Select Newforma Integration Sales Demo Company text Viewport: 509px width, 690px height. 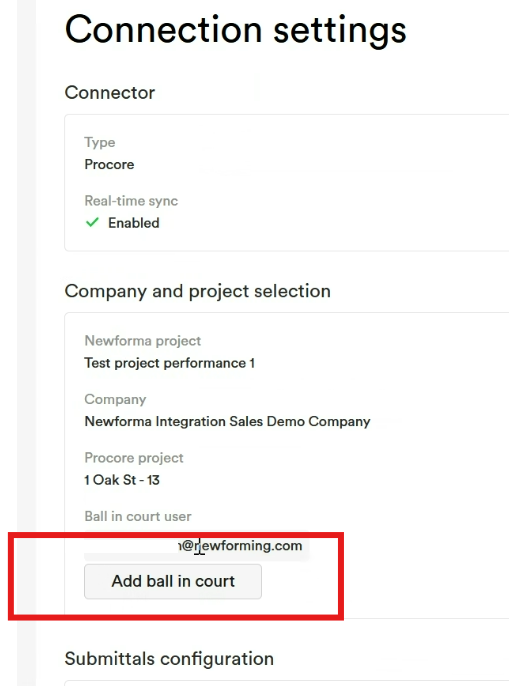point(227,422)
